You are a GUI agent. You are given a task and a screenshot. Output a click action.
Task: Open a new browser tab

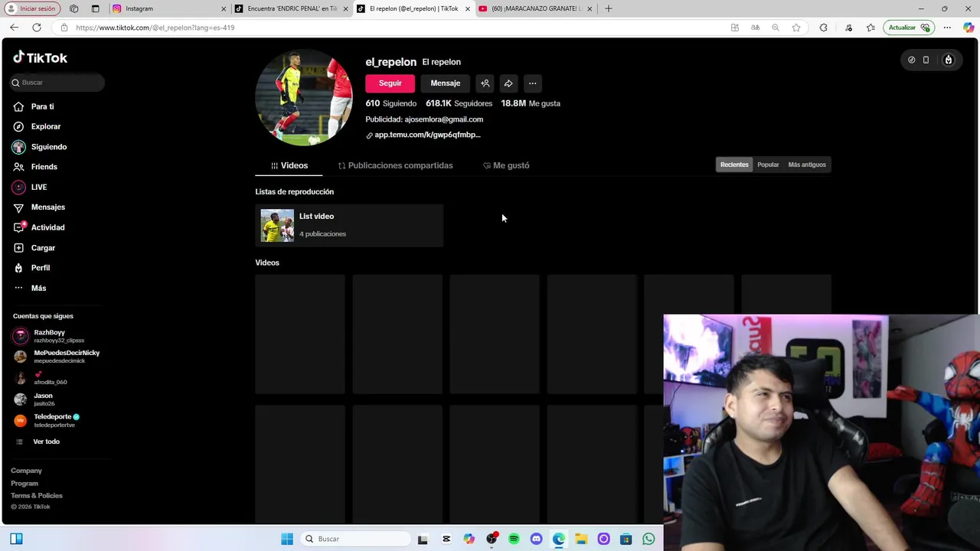[609, 8]
